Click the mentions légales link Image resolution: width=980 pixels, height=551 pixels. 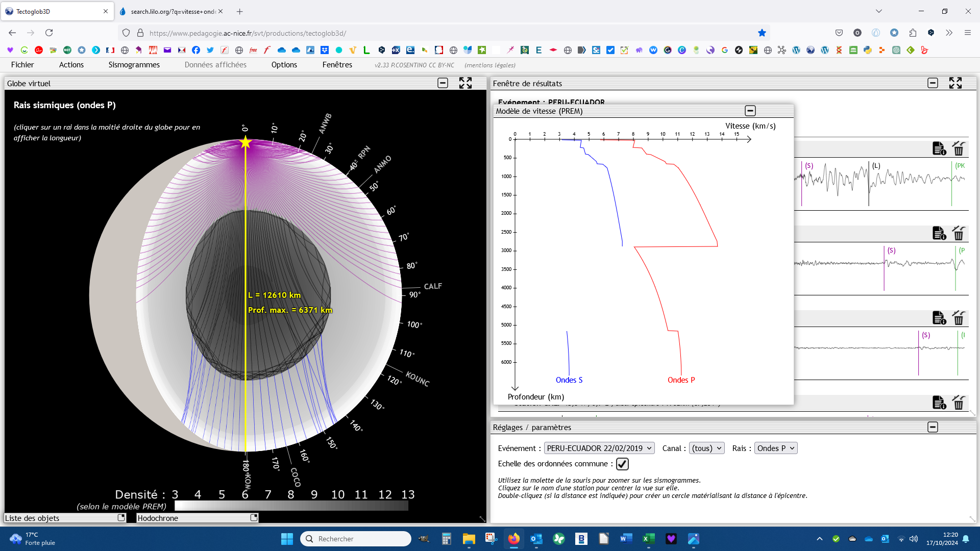point(489,65)
